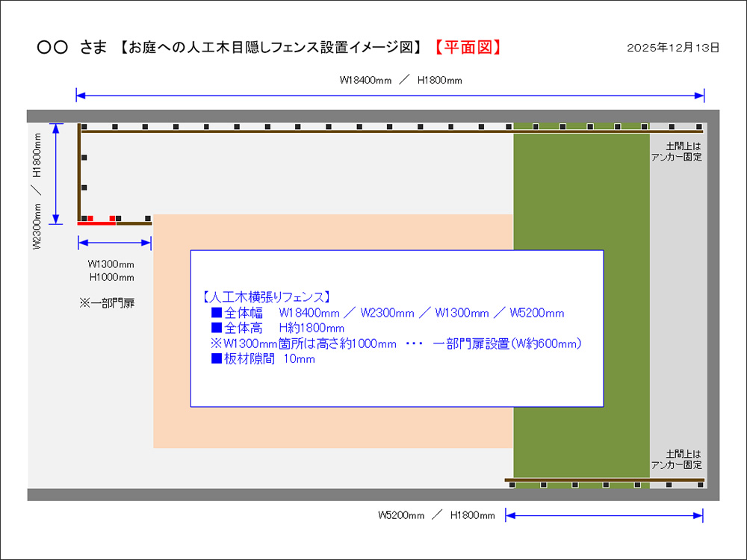Click the long brown top fence line

coord(391,131)
